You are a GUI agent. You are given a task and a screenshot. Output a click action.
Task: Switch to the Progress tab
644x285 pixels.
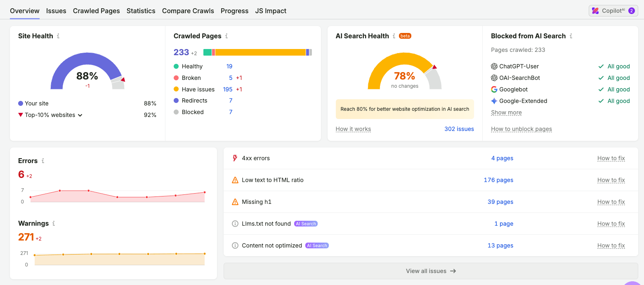234,11
